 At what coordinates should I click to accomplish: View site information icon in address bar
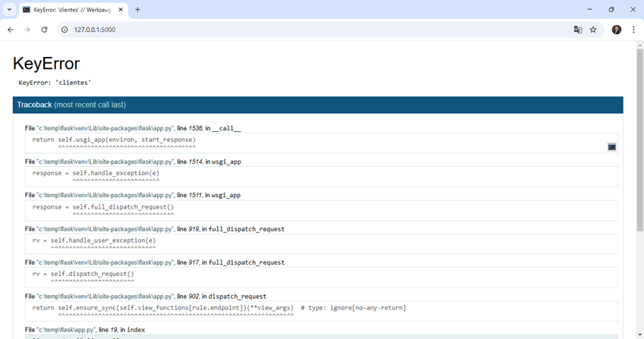(65, 30)
